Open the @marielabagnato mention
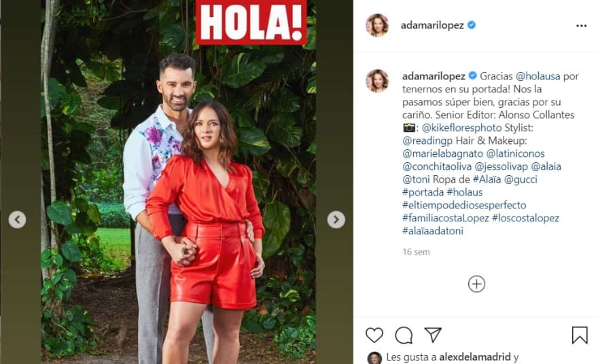598x364 pixels. coord(442,153)
